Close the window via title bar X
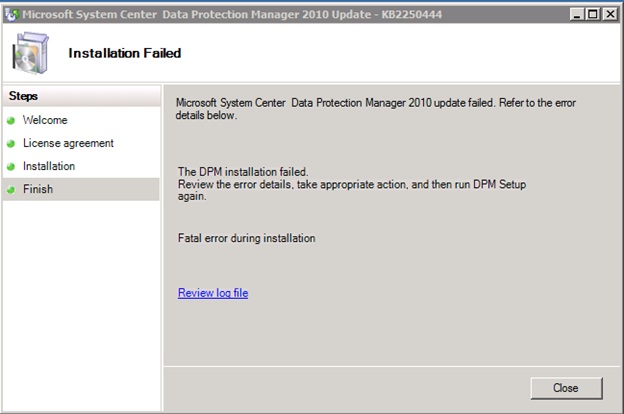This screenshot has width=624, height=414. click(610, 15)
